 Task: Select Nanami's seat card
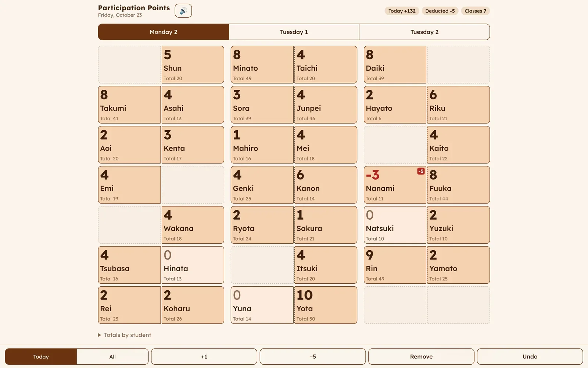[395, 185]
